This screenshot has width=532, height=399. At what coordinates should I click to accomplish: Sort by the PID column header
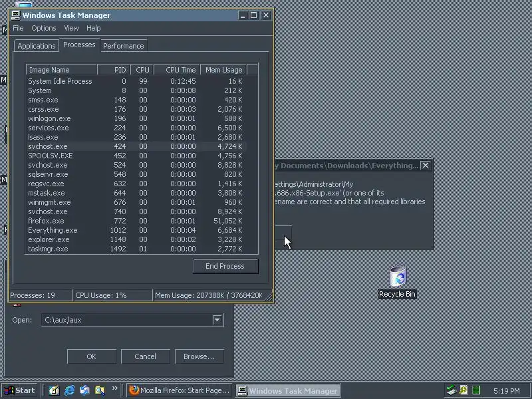coord(114,70)
